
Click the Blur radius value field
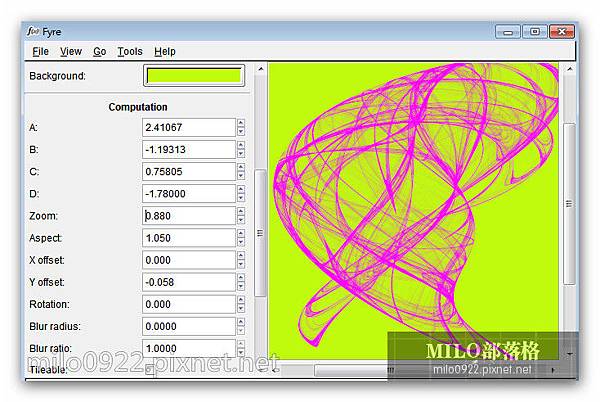189,326
